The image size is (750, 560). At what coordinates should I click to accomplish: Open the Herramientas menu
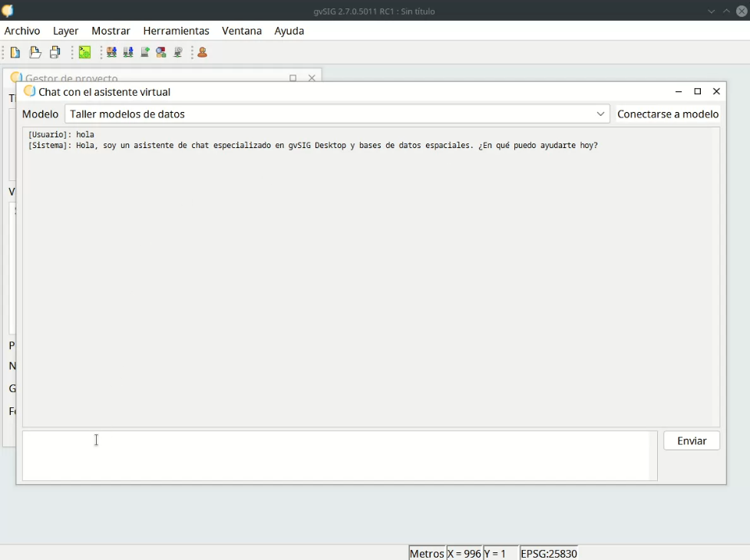pyautogui.click(x=176, y=31)
